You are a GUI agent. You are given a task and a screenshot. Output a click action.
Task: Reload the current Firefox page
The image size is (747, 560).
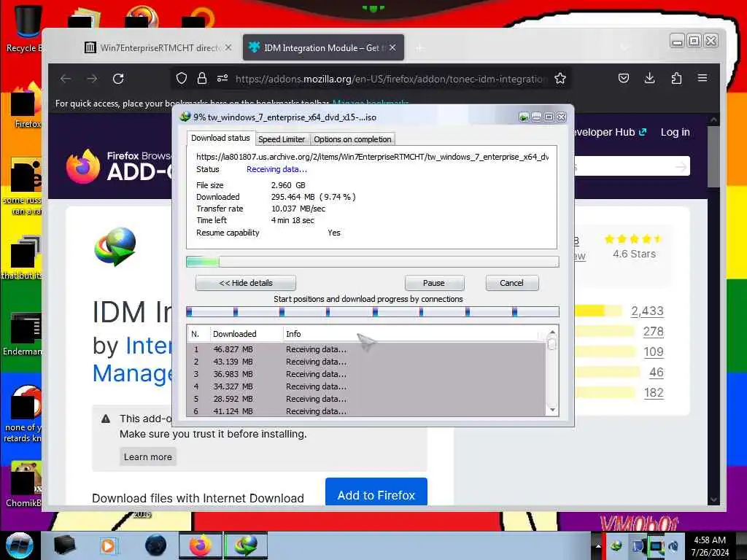click(118, 79)
